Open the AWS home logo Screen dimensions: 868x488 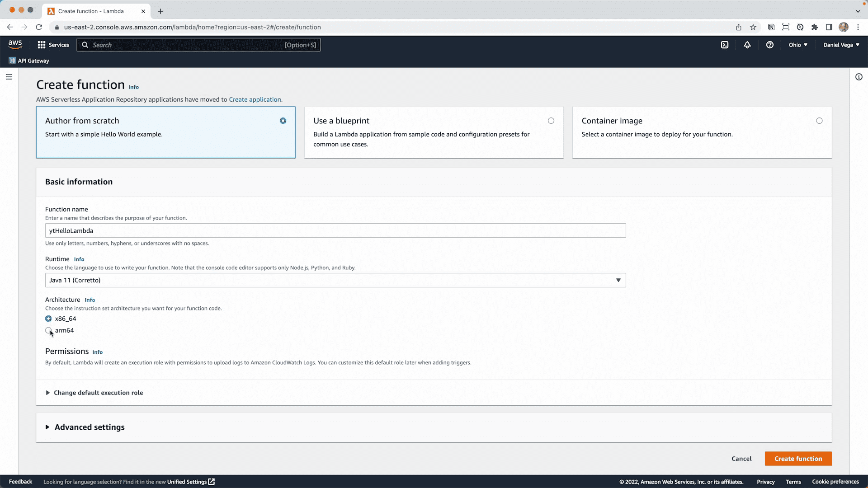[15, 44]
